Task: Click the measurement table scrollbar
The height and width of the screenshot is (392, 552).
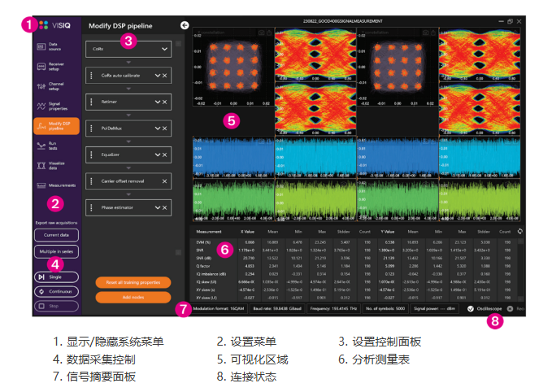Action: pos(520,269)
